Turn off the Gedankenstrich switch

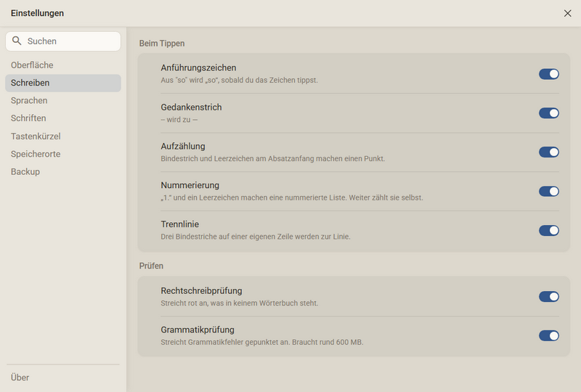click(x=549, y=113)
